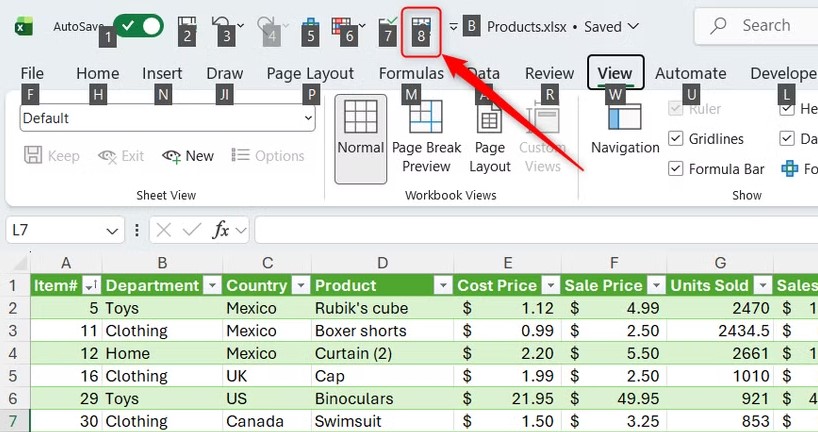This screenshot has height=432, width=818.
Task: Select row 4 header
Action: point(14,353)
